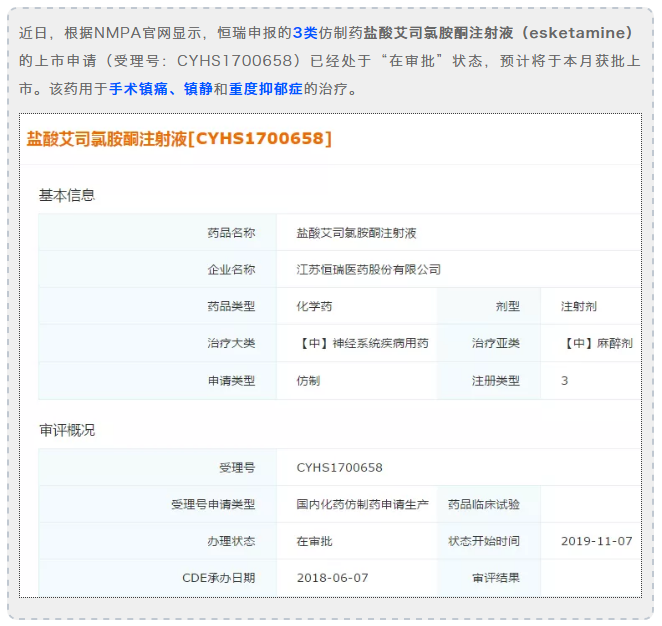Click the "【中】麻醉剂" subcategory value
The height and width of the screenshot is (626, 662).
pos(598,343)
